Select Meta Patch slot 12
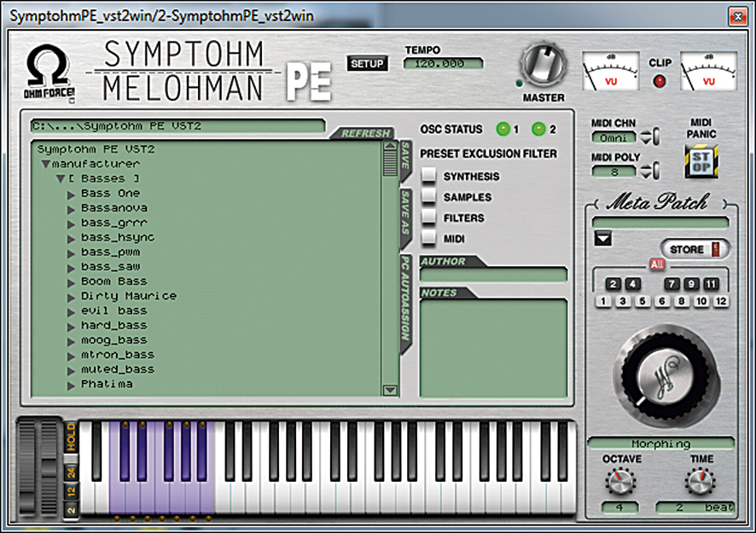The width and height of the screenshot is (756, 533). (x=721, y=302)
